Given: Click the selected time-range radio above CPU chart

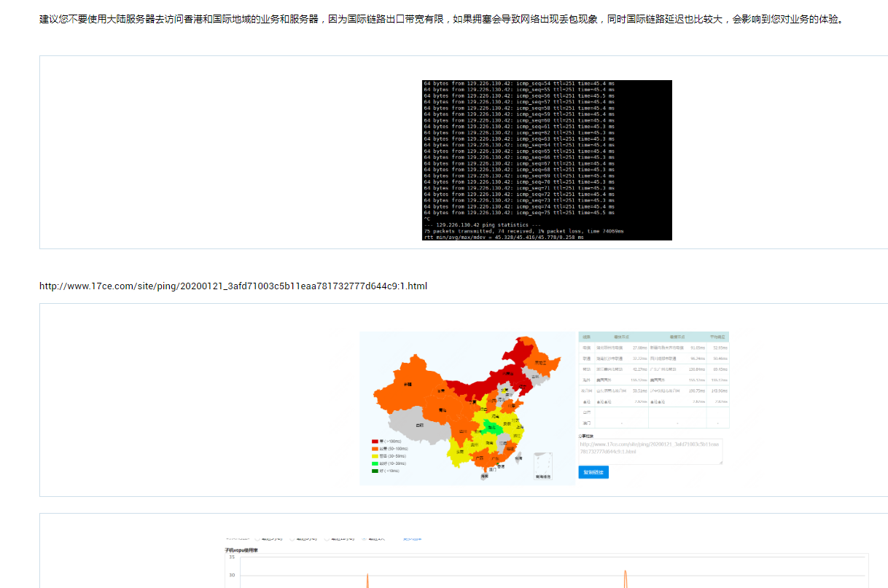Looking at the screenshot, I should coord(365,538).
